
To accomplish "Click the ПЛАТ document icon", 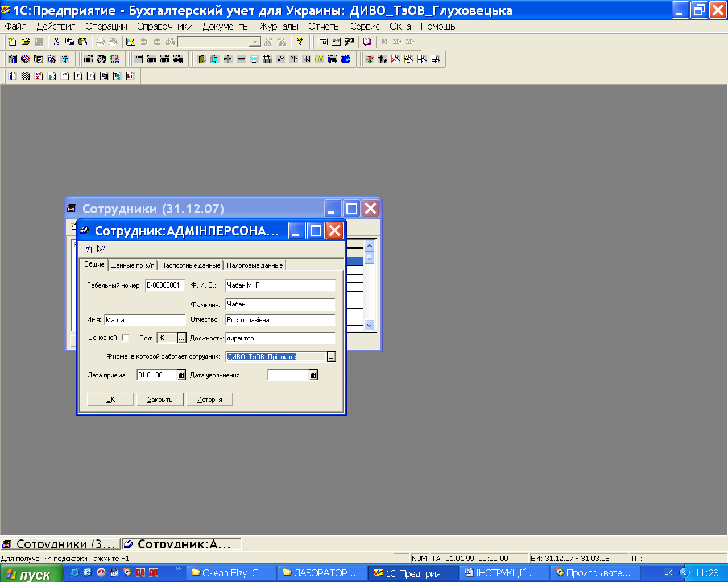I will tap(177, 59).
